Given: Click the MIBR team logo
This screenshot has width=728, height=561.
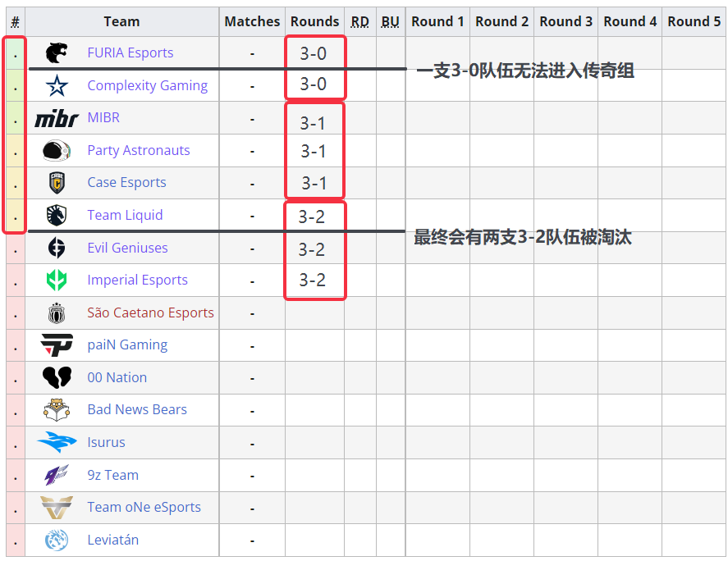Looking at the screenshot, I should [x=57, y=118].
